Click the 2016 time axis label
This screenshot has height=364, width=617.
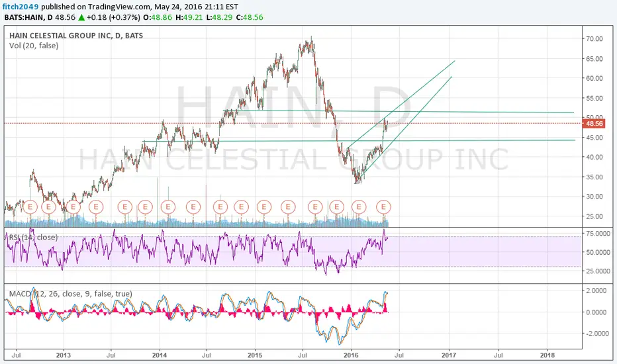[351, 355]
